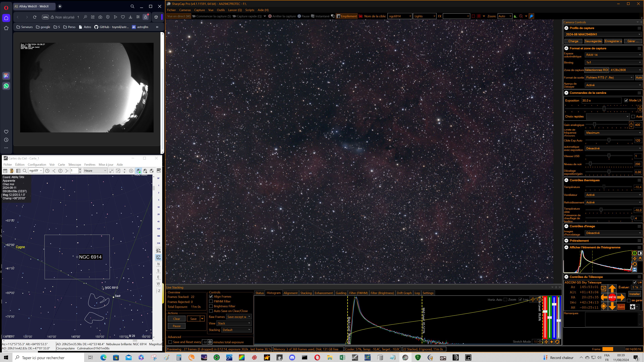The image size is (644, 362).
Task: Open the Espace colorimétrique RAW 14 dropdown
Action: [613, 55]
